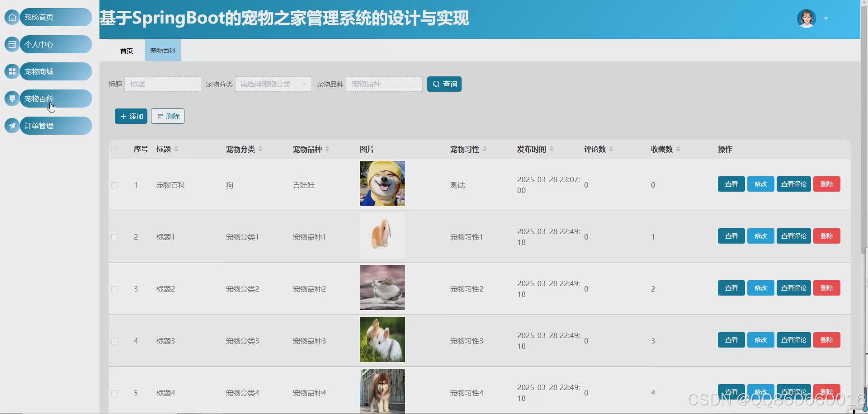Click the 宠物品种4 cell
This screenshot has height=414, width=868.
point(310,393)
